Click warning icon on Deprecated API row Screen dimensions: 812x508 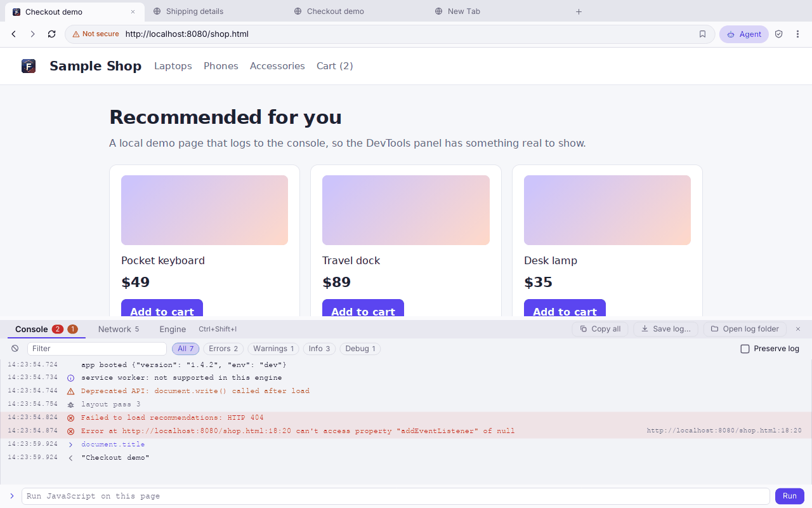coord(70,391)
